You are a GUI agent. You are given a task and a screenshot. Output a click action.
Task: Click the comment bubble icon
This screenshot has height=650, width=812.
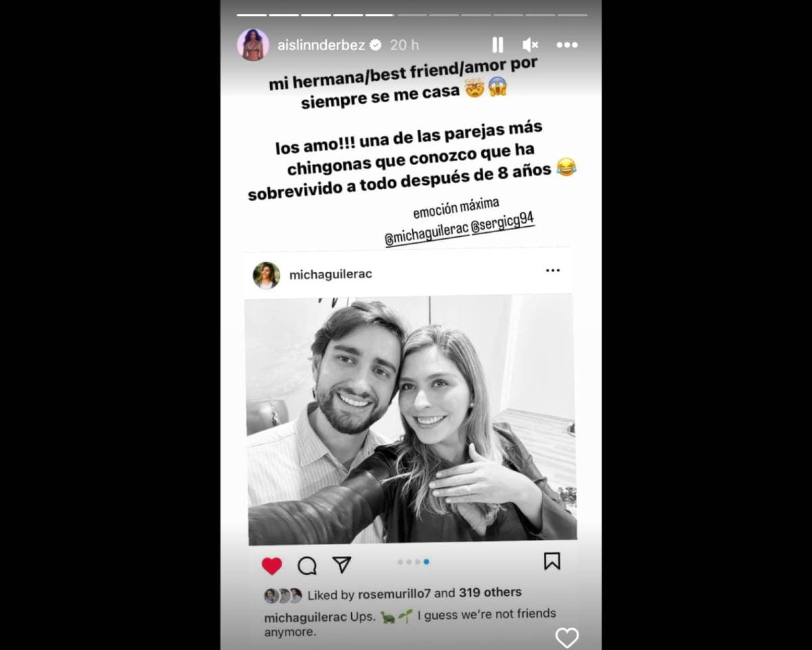pos(307,565)
